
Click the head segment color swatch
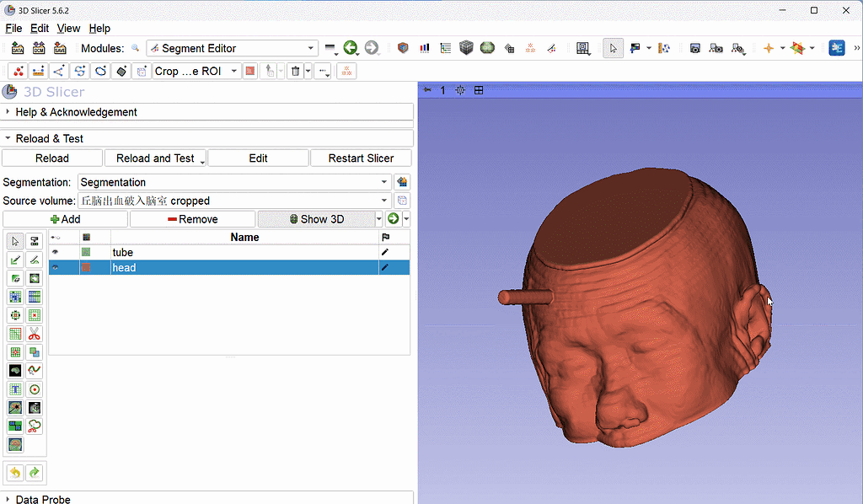[86, 267]
